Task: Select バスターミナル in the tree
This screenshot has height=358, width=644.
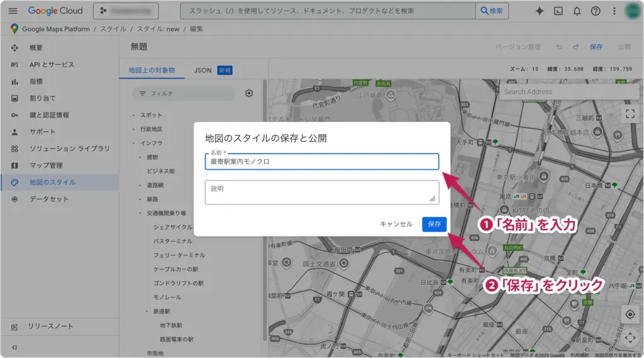Action: click(x=173, y=241)
